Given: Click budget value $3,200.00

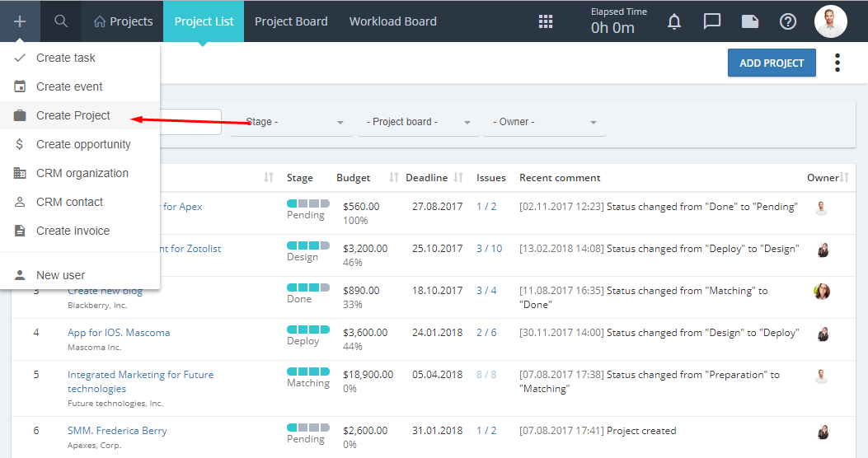Looking at the screenshot, I should click(365, 249).
